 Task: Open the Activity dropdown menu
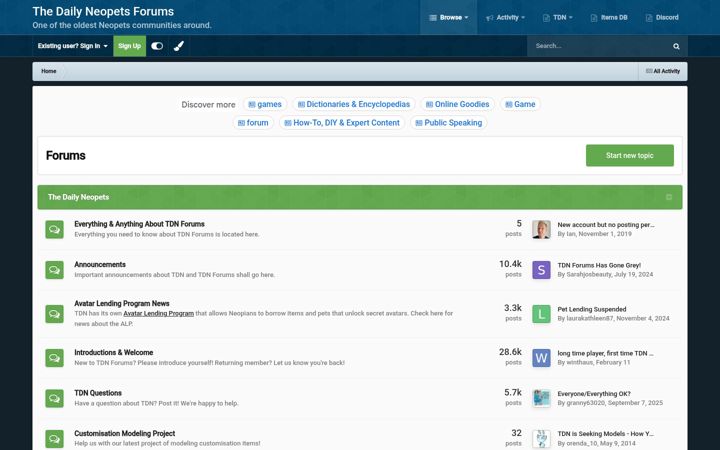[x=505, y=17]
